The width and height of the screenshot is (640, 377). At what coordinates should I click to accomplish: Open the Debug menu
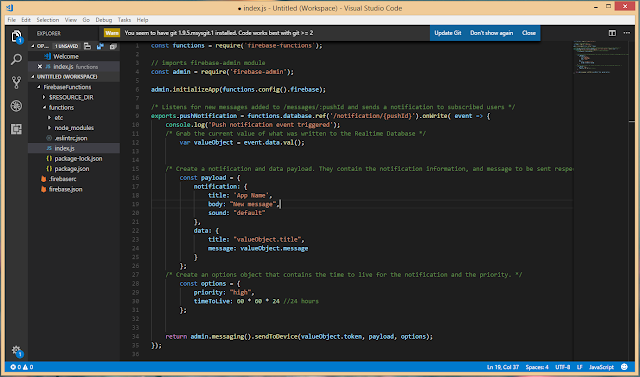104,20
